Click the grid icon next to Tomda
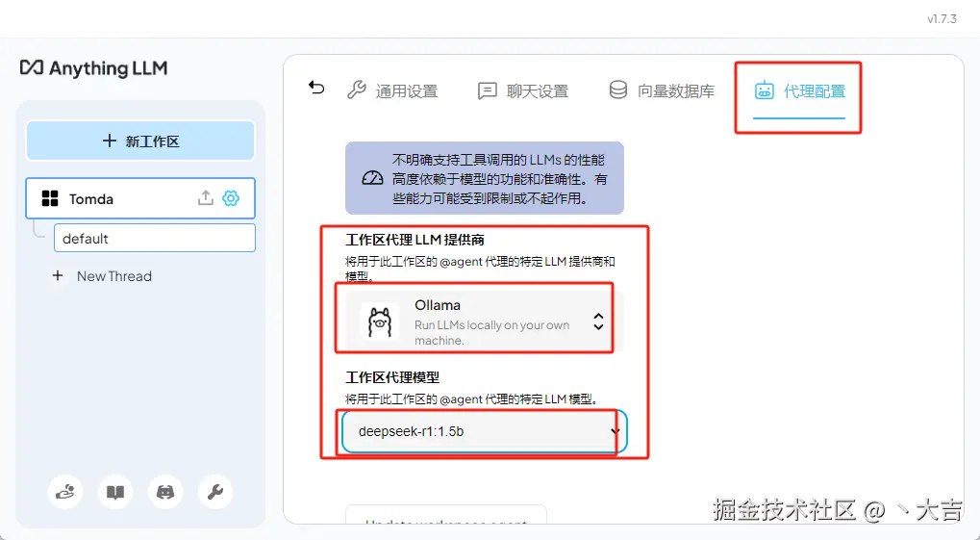The height and width of the screenshot is (540, 980). [x=50, y=199]
